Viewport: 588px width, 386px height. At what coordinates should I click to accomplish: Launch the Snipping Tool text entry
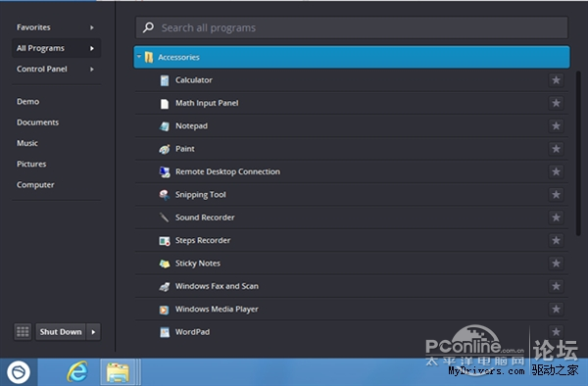[200, 195]
